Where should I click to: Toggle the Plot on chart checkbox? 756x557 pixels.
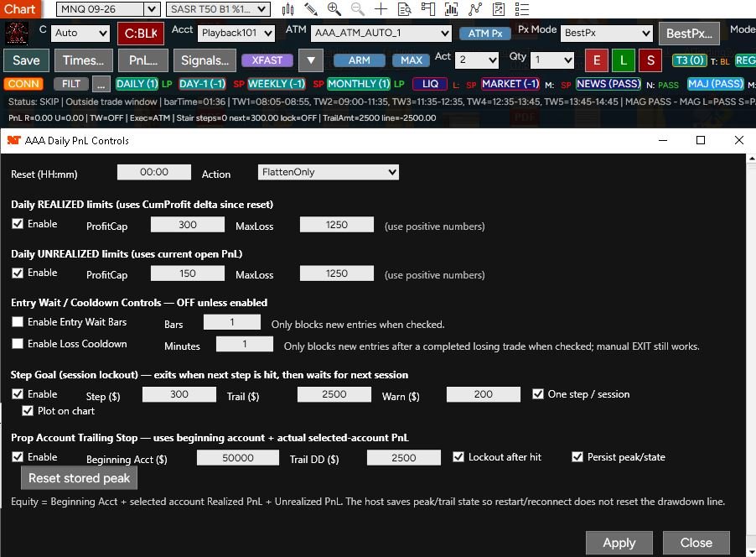pos(28,411)
